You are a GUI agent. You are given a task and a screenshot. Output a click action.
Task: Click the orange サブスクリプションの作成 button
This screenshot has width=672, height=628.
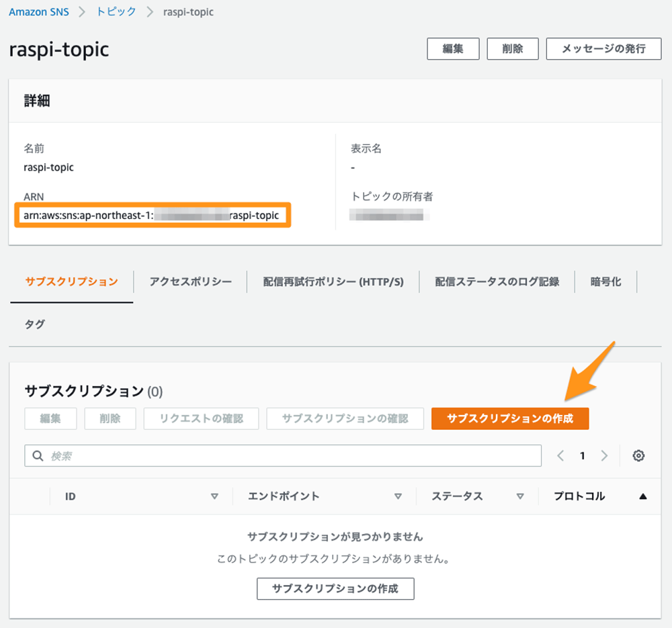[x=510, y=418]
